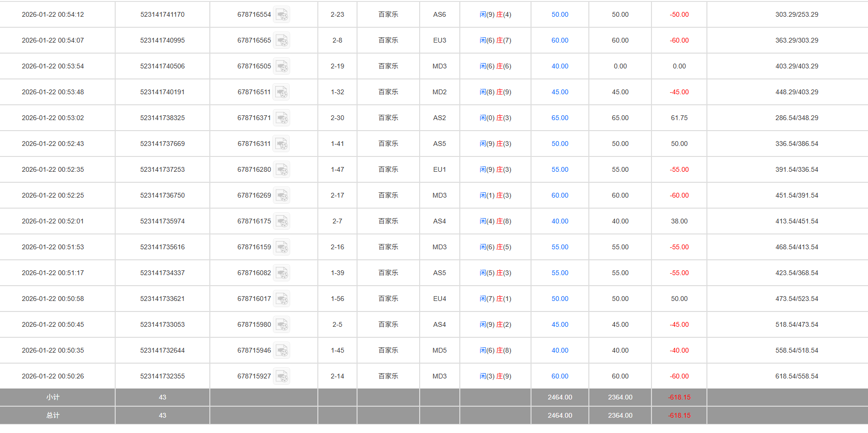Click the 总计 total row label

(x=53, y=416)
